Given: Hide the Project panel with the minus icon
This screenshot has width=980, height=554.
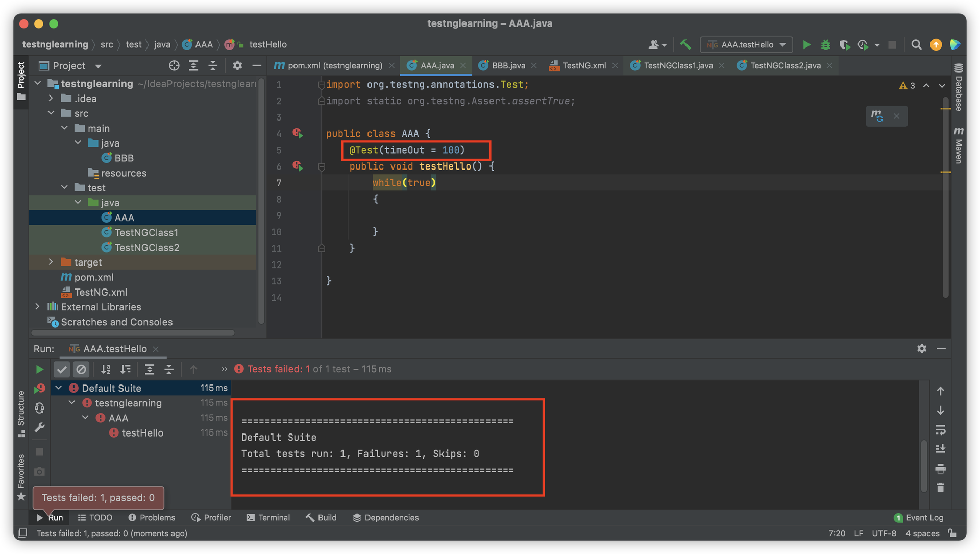Looking at the screenshot, I should (257, 65).
